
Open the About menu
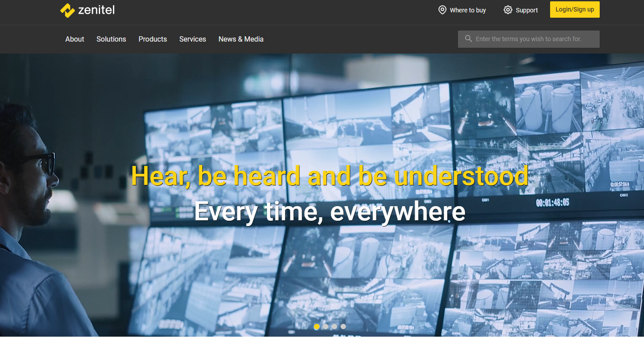point(74,39)
